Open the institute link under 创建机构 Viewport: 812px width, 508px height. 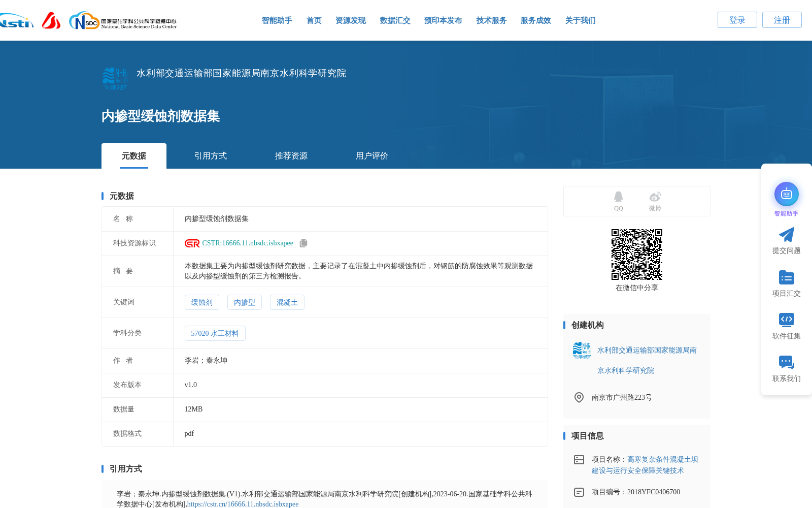click(647, 360)
